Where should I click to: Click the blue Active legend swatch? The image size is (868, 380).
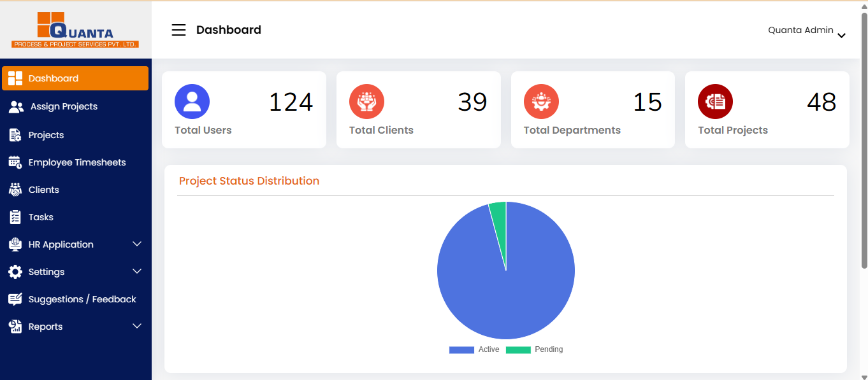461,350
